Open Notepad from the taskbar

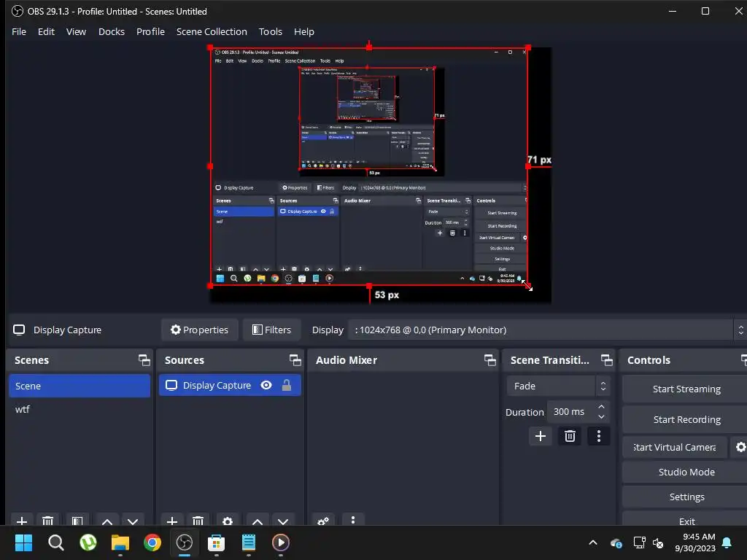(249, 542)
